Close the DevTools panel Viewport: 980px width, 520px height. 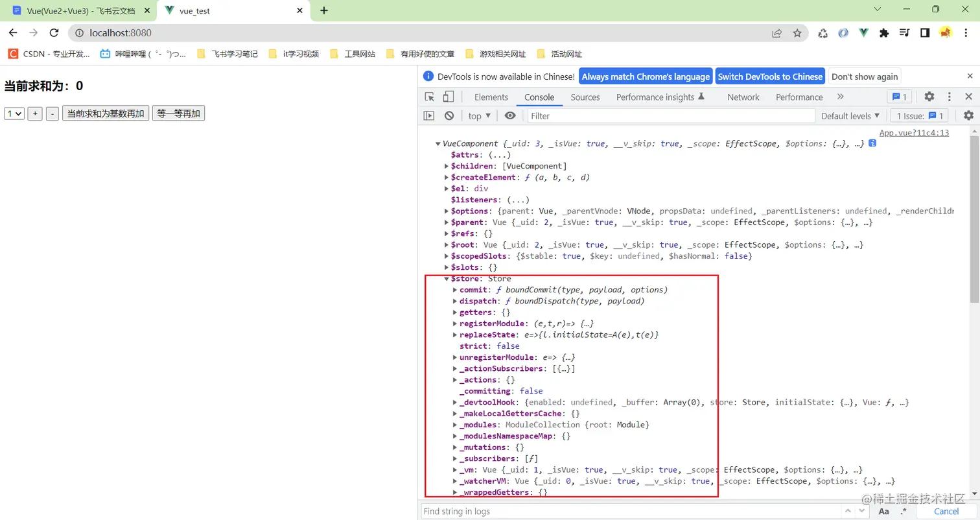tap(968, 97)
